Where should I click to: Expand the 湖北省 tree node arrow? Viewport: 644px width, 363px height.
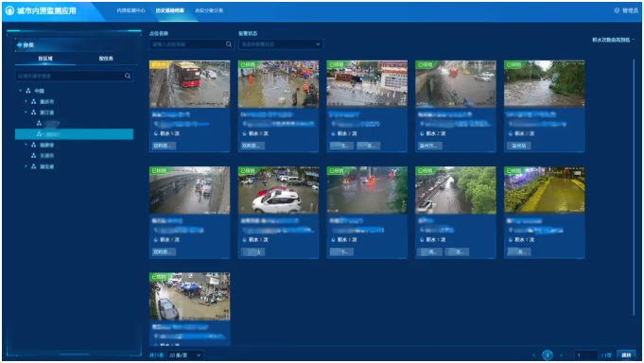pyautogui.click(x=26, y=166)
